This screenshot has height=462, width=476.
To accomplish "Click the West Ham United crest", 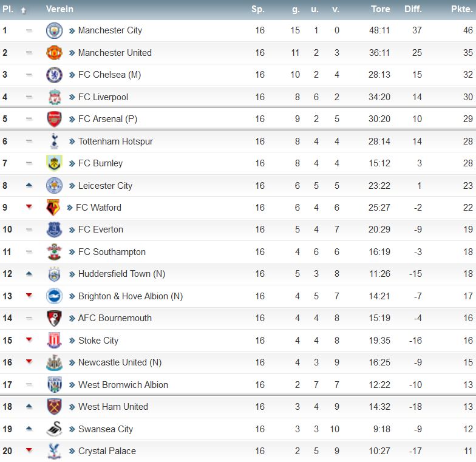I will coord(55,407).
